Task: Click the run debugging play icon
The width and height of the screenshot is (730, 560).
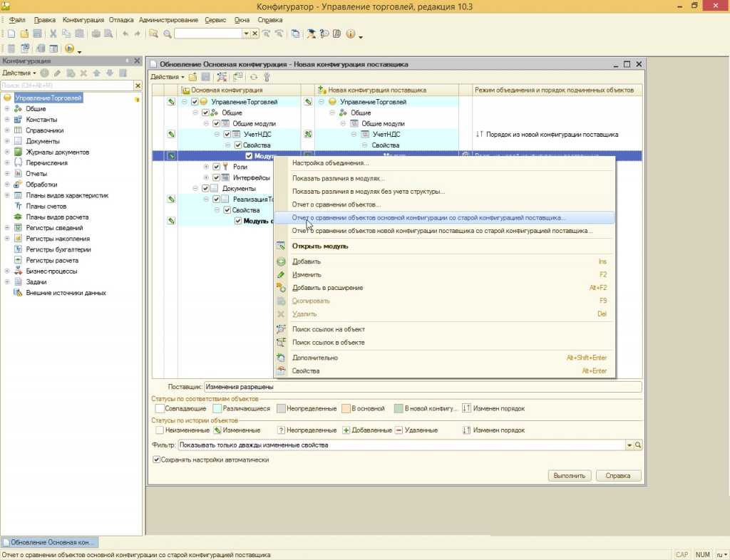Action: pyautogui.click(x=69, y=48)
